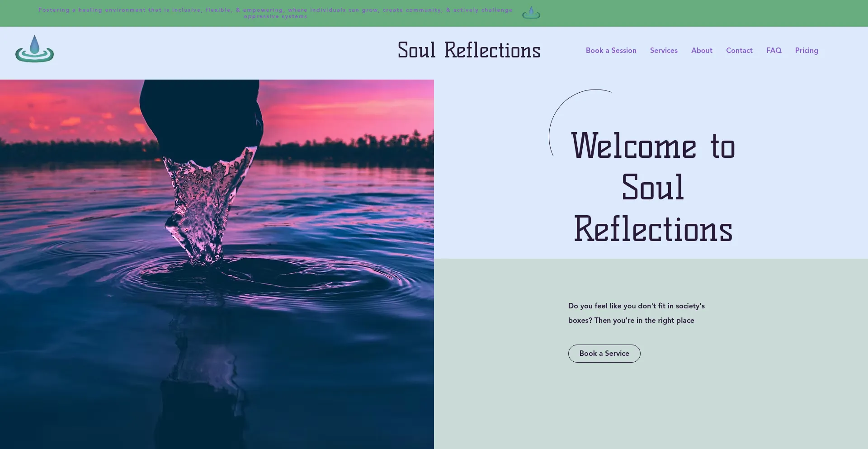Click the Soul Reflections site title
868x449 pixels.
tap(469, 50)
